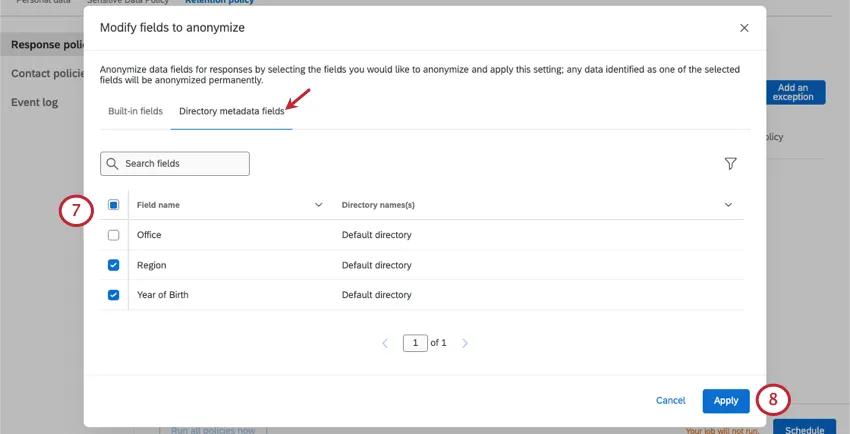Switch to the Built-in fields tab

click(135, 111)
